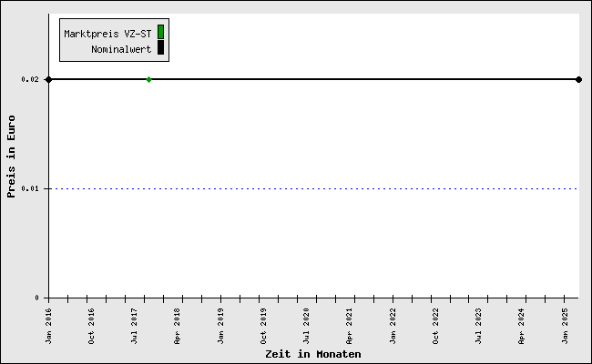Click the 'Oct 2022' x-axis label

[435, 326]
